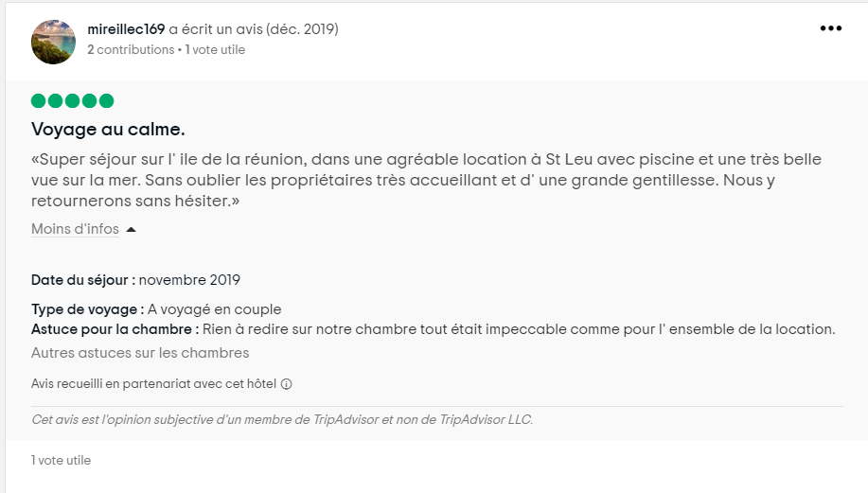Click "1 vote utile" at the review bottom
Image resolution: width=868 pixels, height=493 pixels.
tap(61, 460)
